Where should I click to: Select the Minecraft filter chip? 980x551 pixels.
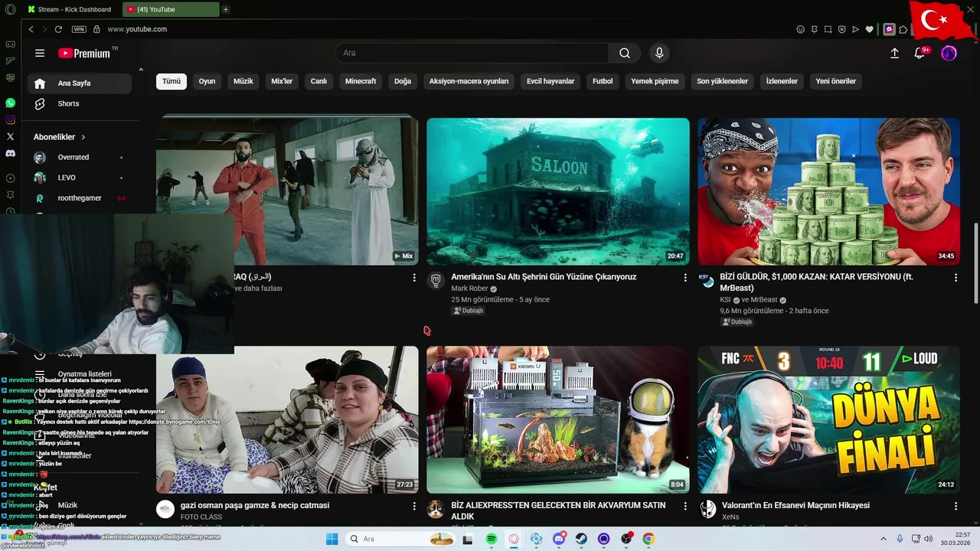pos(361,81)
